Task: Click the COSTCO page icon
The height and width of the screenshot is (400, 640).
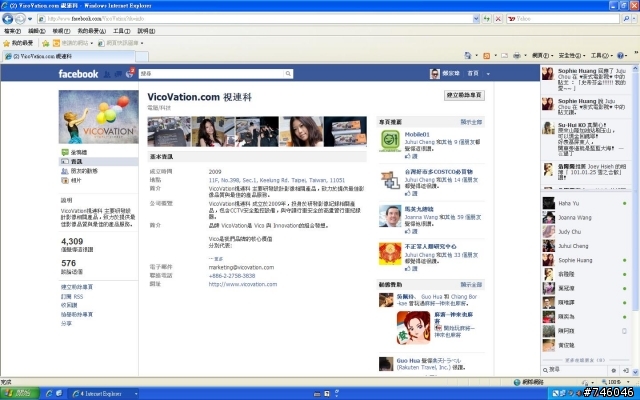Action: coord(390,180)
